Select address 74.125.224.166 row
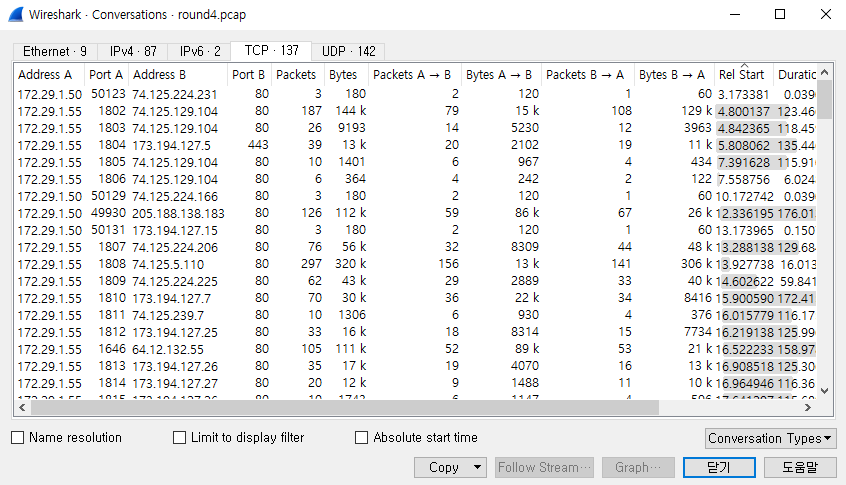Viewport: 846px width, 485px height. 415,196
